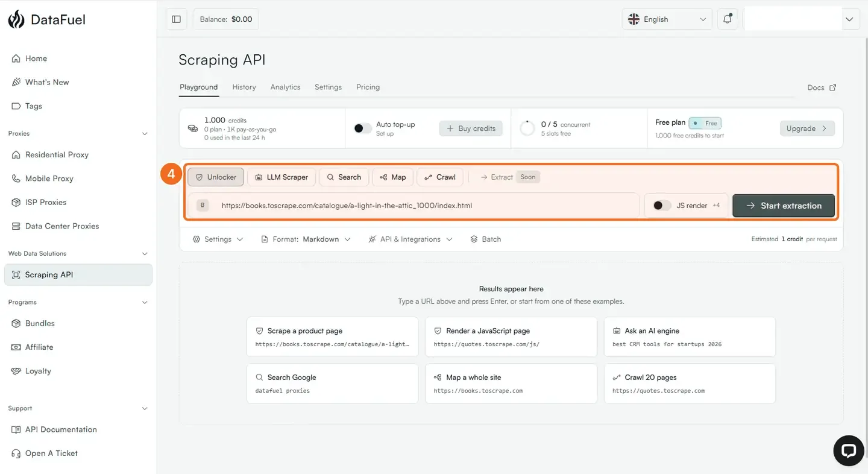868x474 pixels.
Task: Open the Docs external link
Action: point(822,87)
